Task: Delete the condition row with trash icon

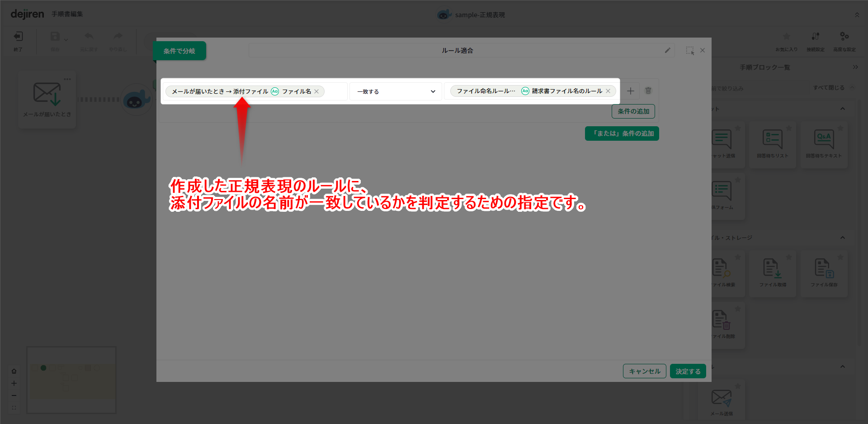Action: tap(648, 91)
